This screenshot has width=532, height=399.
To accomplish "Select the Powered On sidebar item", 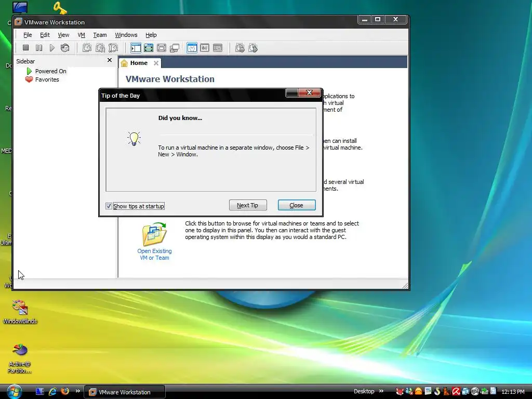I will click(x=50, y=71).
